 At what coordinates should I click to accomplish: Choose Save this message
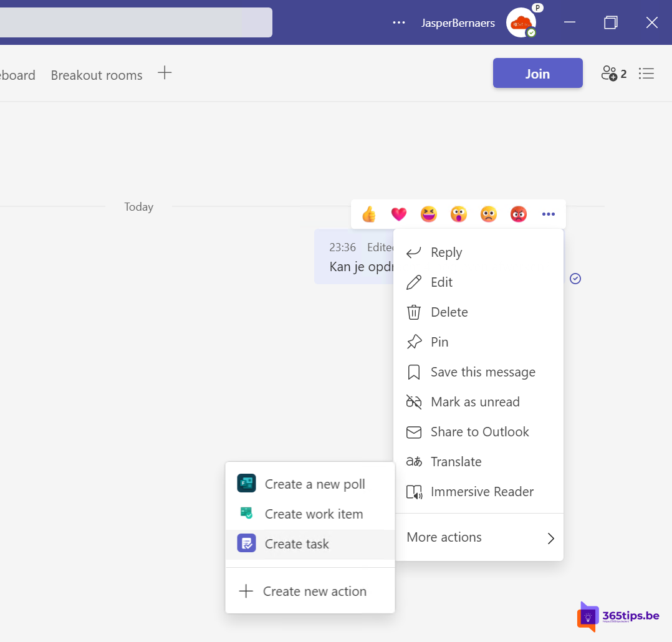pos(479,372)
